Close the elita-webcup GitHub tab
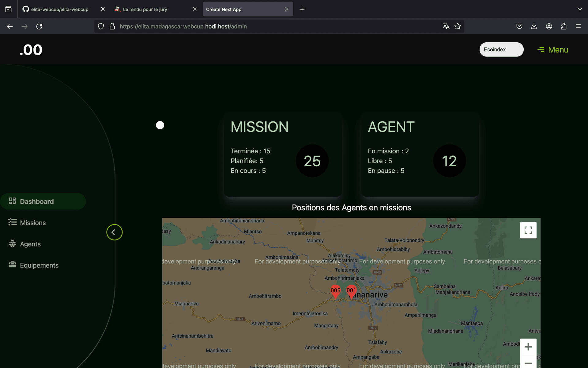 pos(103,9)
